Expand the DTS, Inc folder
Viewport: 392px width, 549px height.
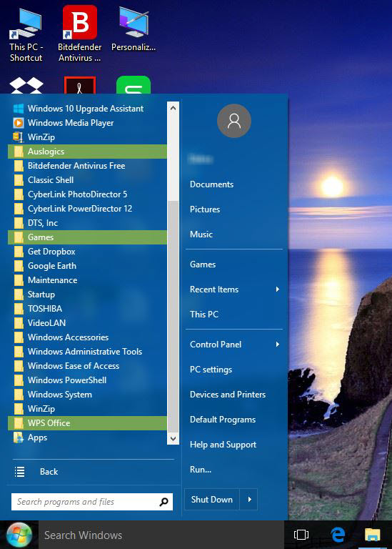pyautogui.click(x=87, y=223)
